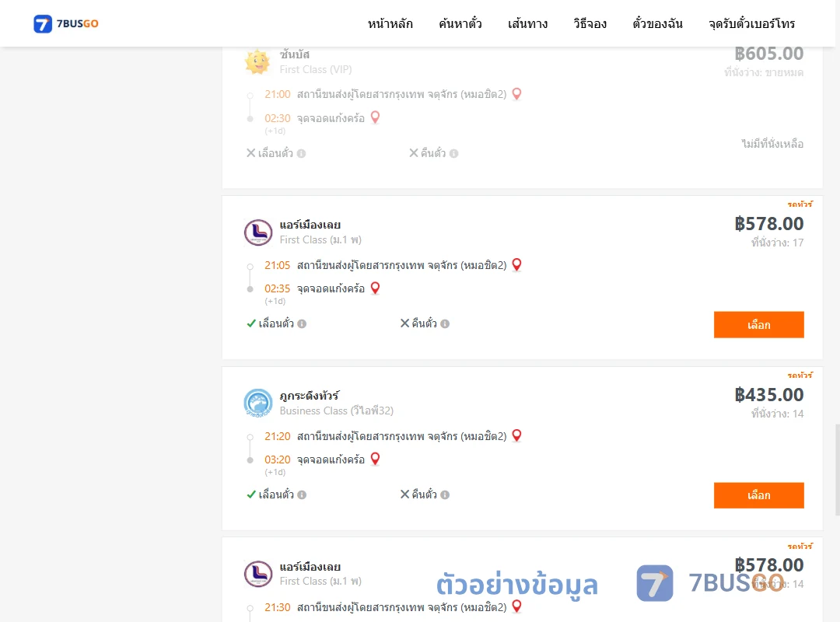Viewport: 840px width, 622px height.
Task: Click the ฿435.00 price text
Action: click(x=769, y=395)
